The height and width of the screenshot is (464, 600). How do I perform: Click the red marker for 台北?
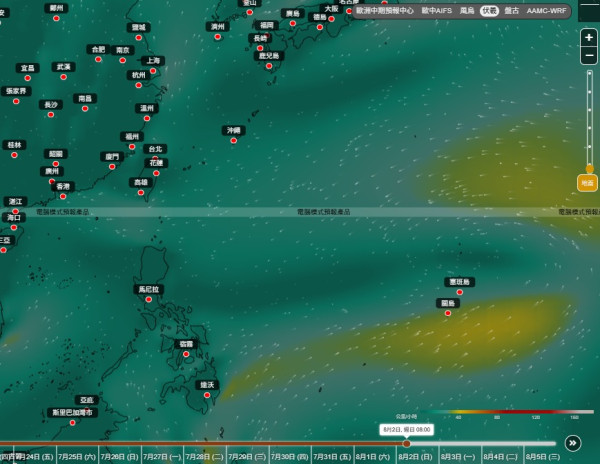(x=155, y=158)
